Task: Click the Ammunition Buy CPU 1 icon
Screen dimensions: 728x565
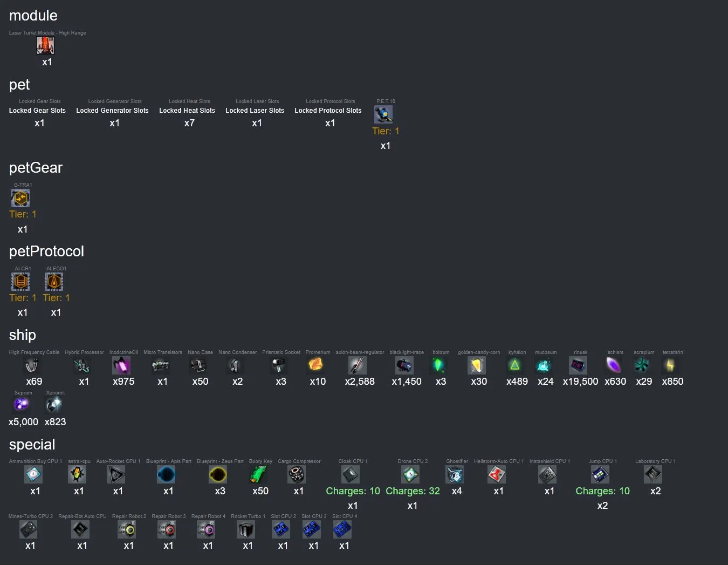Action: point(33,474)
